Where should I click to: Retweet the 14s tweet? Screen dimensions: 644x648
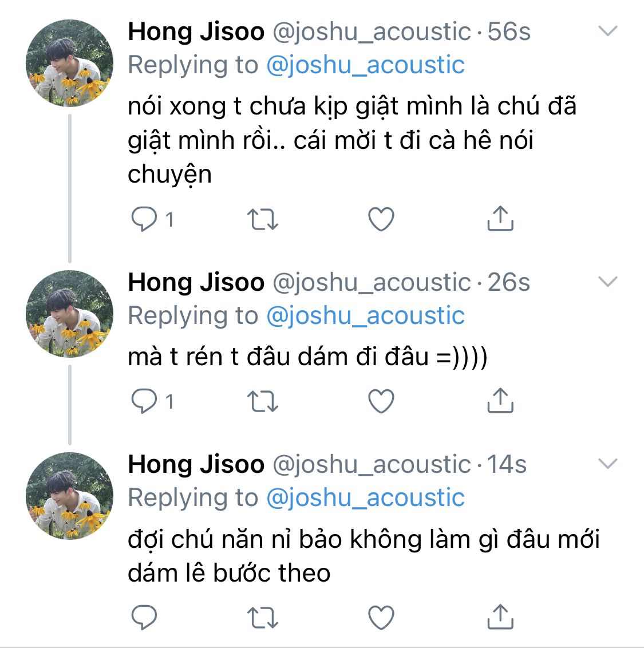pyautogui.click(x=262, y=617)
